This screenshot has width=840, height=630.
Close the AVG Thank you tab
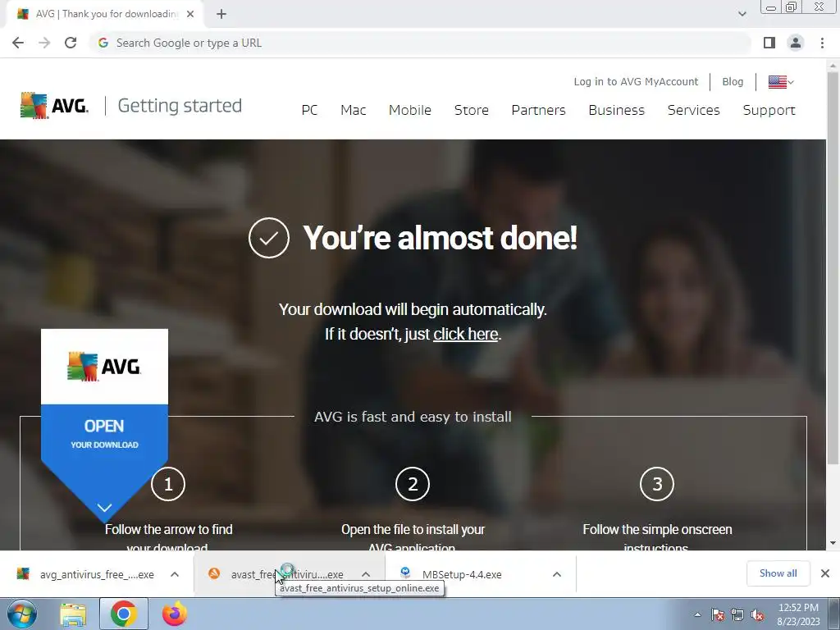click(190, 14)
